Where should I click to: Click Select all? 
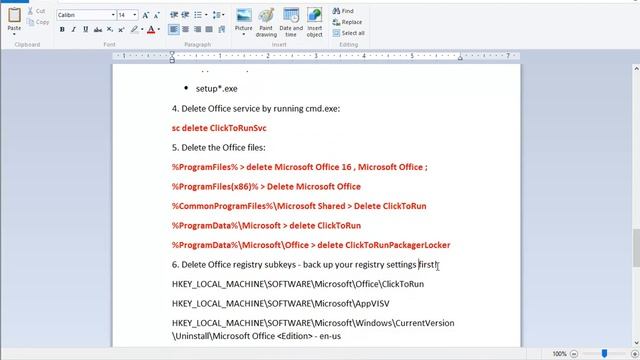pos(349,33)
